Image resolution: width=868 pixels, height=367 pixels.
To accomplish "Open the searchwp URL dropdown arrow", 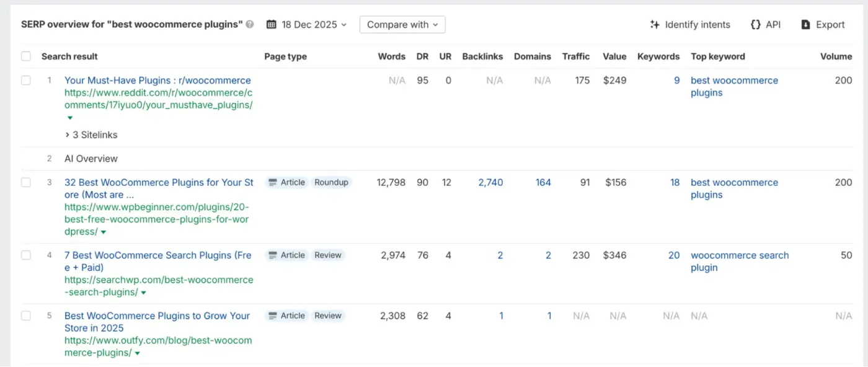I will 143,293.
